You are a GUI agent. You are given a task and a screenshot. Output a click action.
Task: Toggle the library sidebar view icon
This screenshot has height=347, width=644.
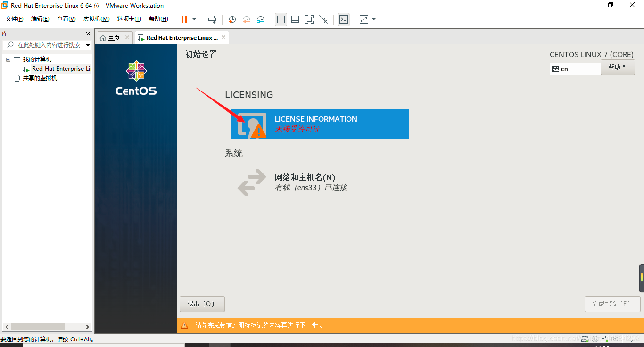pos(281,19)
